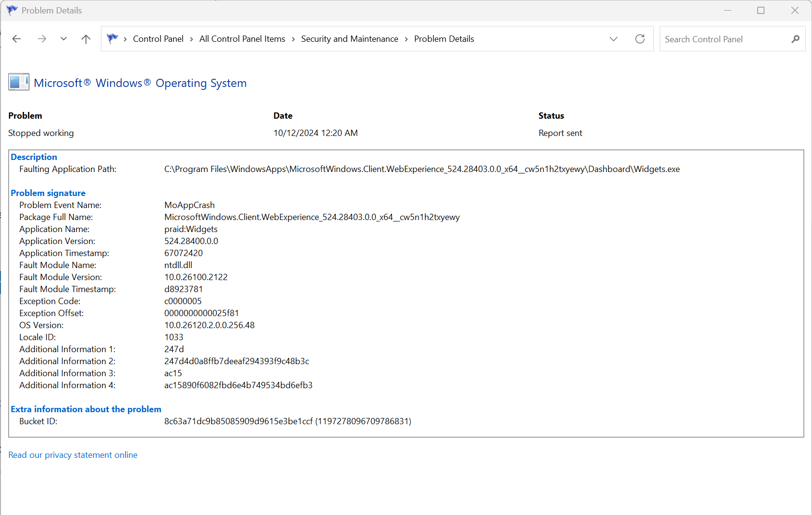The height and width of the screenshot is (515, 812).
Task: Close the Problem Details window
Action: point(795,10)
